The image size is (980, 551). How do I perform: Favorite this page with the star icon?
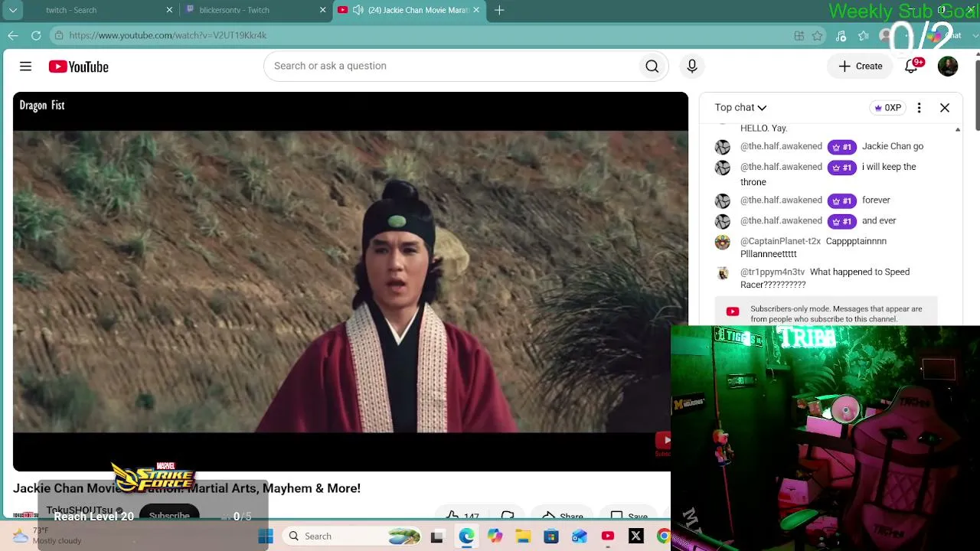[818, 35]
